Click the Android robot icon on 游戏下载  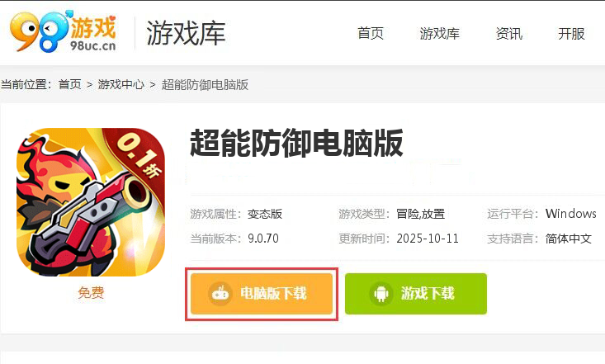coord(380,294)
